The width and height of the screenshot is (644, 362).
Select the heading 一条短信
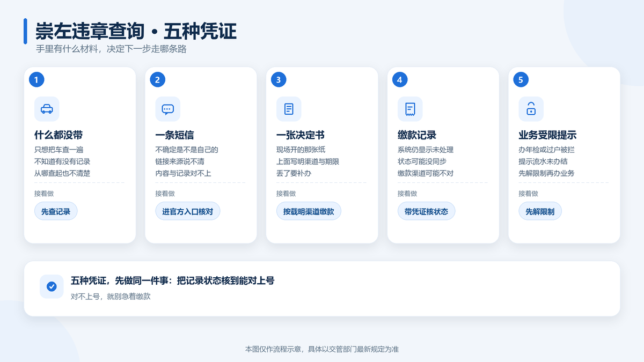pos(174,135)
